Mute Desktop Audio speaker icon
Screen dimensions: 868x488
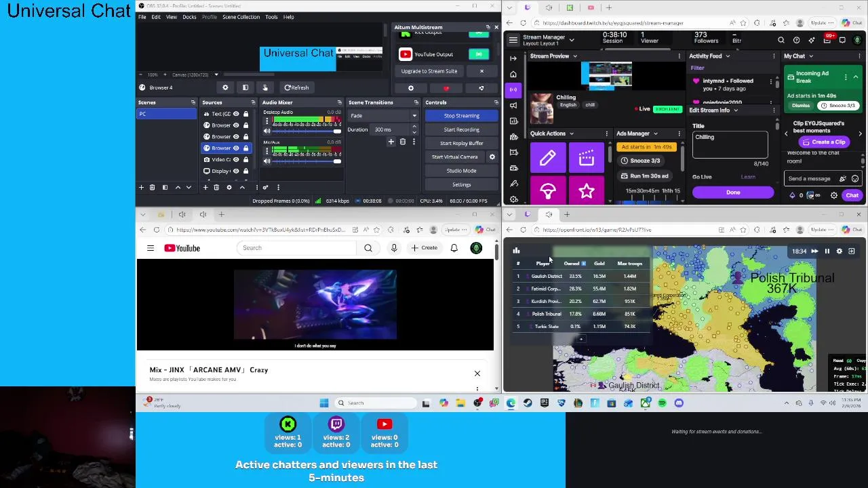pos(267,131)
